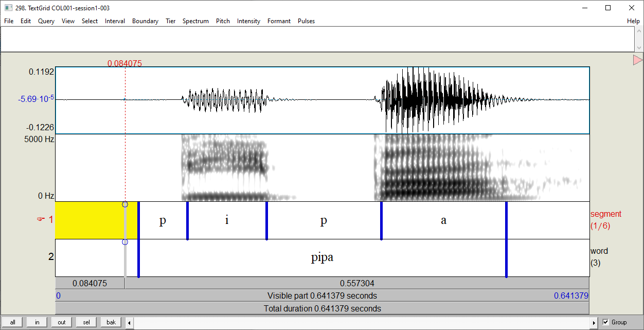The width and height of the screenshot is (644, 330).
Task: Click the text editing field at top
Action: (317, 39)
